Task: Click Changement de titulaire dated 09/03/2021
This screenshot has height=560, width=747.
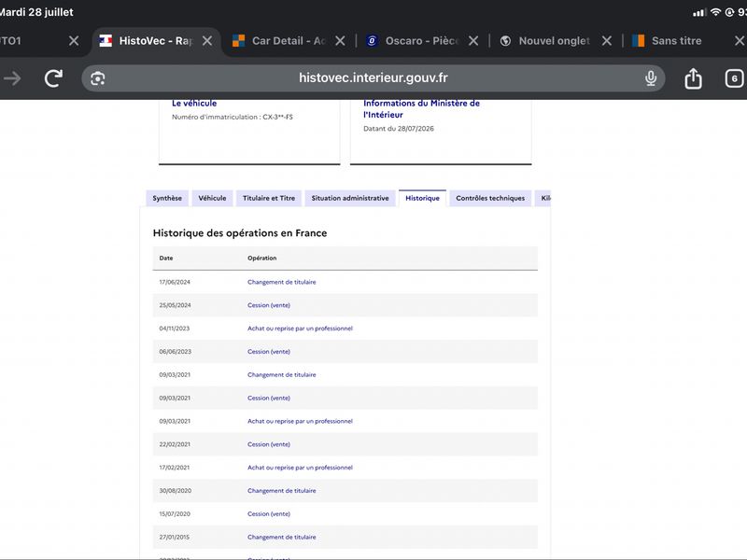Action: [x=282, y=375]
